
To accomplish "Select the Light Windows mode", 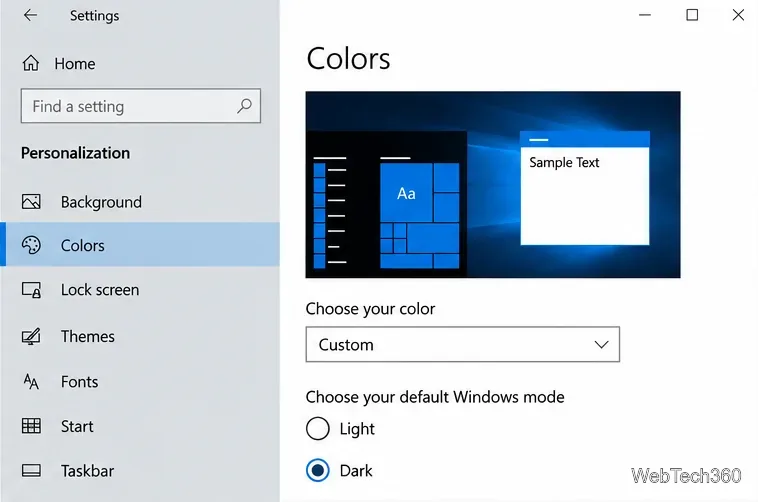I will pyautogui.click(x=340, y=428).
